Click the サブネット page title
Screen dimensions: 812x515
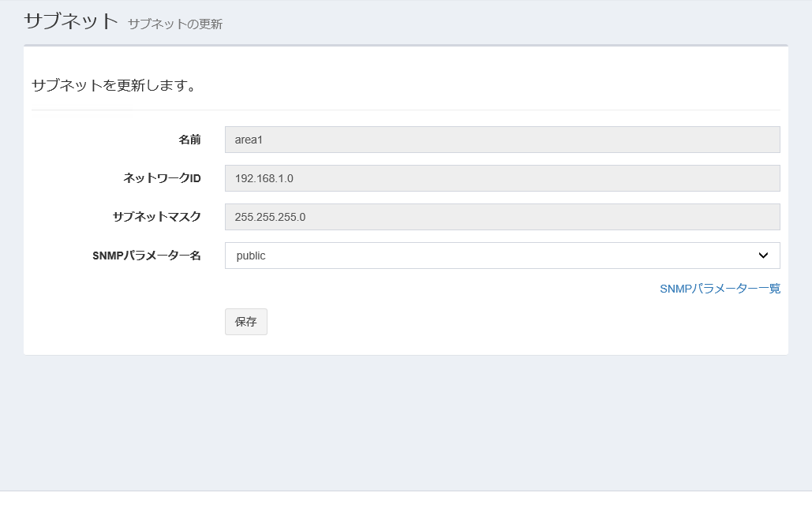[71, 21]
